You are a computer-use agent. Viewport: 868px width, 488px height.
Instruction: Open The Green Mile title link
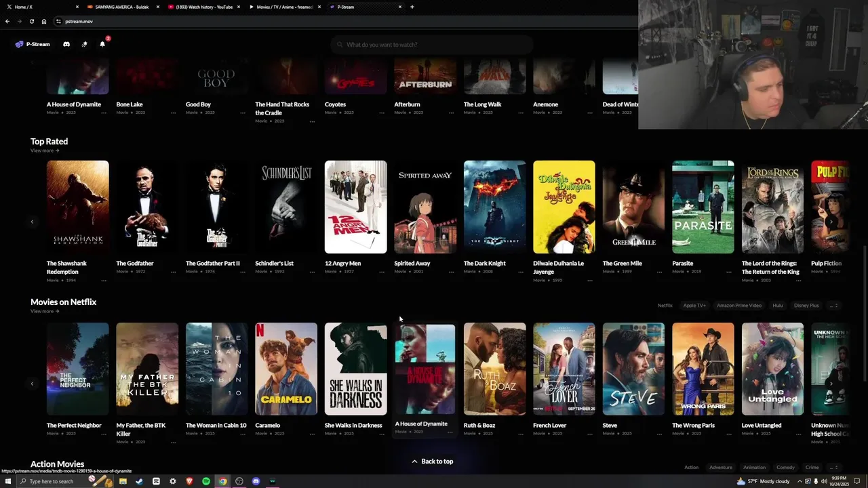click(x=622, y=263)
